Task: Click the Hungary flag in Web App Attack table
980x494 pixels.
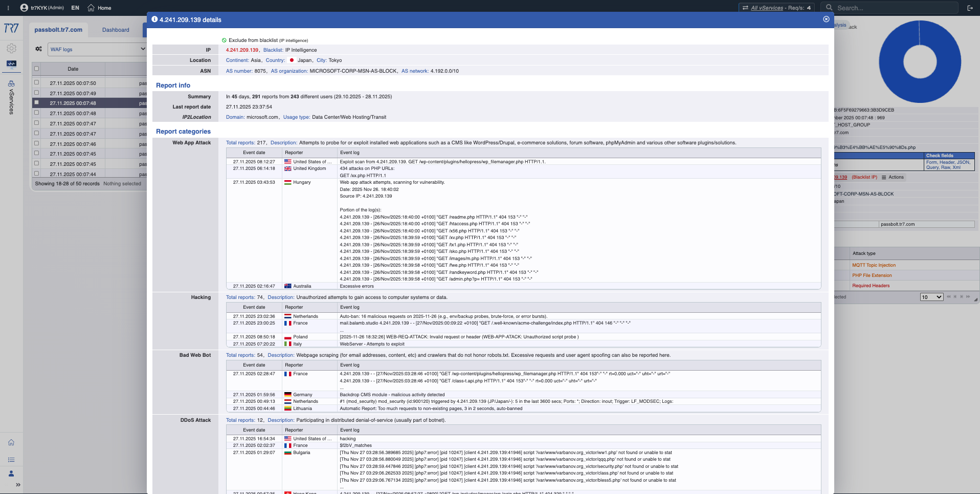Action: point(288,182)
